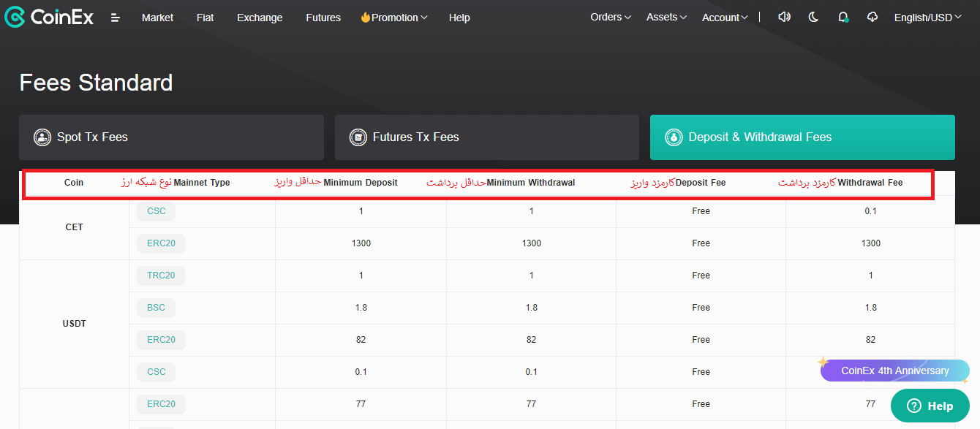Viewport: 980px width, 429px height.
Task: Open the Exchange page
Action: pos(260,18)
